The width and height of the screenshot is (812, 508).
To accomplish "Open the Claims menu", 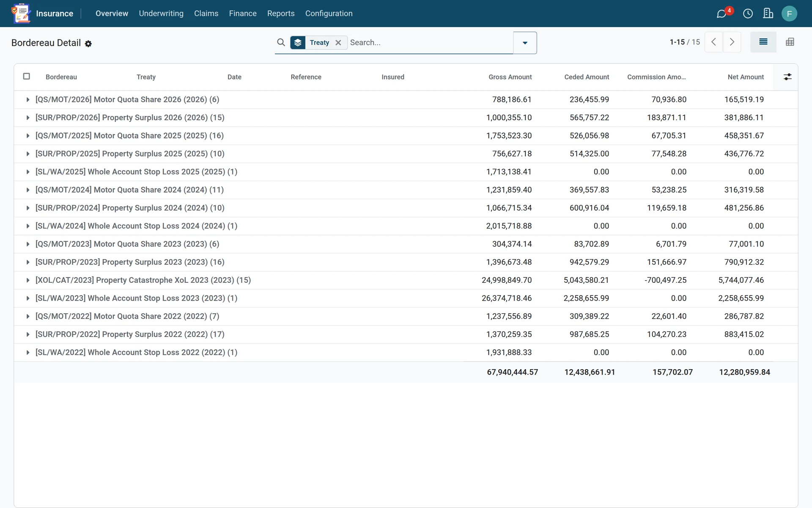I will point(206,14).
